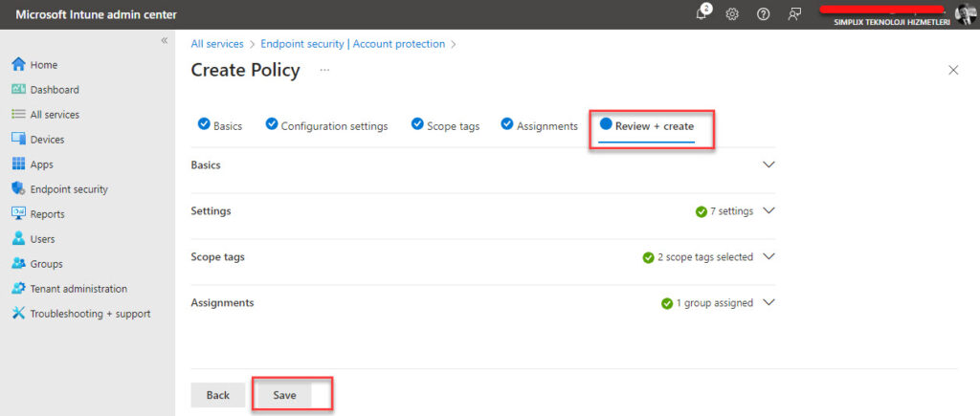Go to the Scope tags step
This screenshot has height=416, width=980.
point(445,126)
